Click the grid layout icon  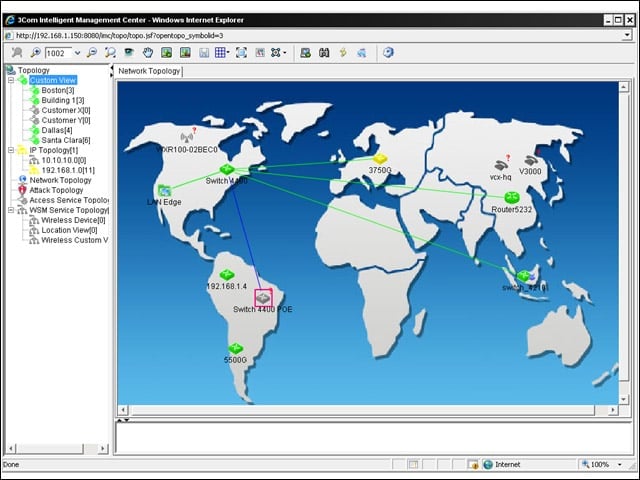tap(220, 53)
